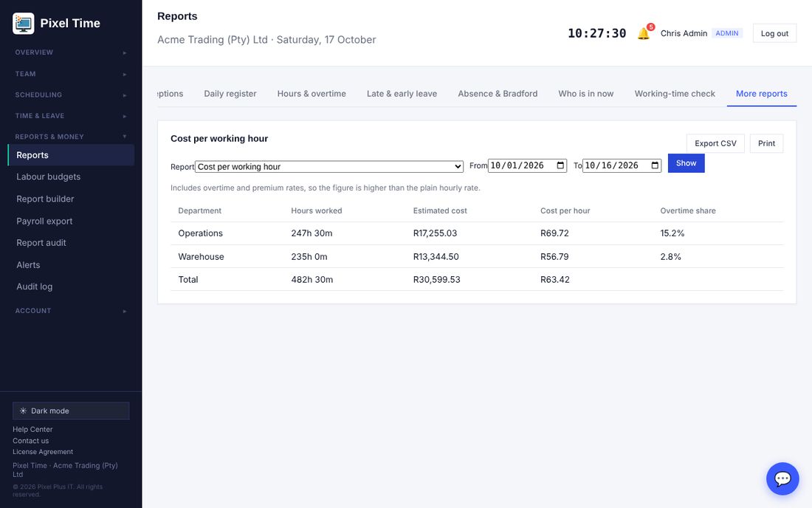
Task: Open the chat support bubble
Action: 782,478
